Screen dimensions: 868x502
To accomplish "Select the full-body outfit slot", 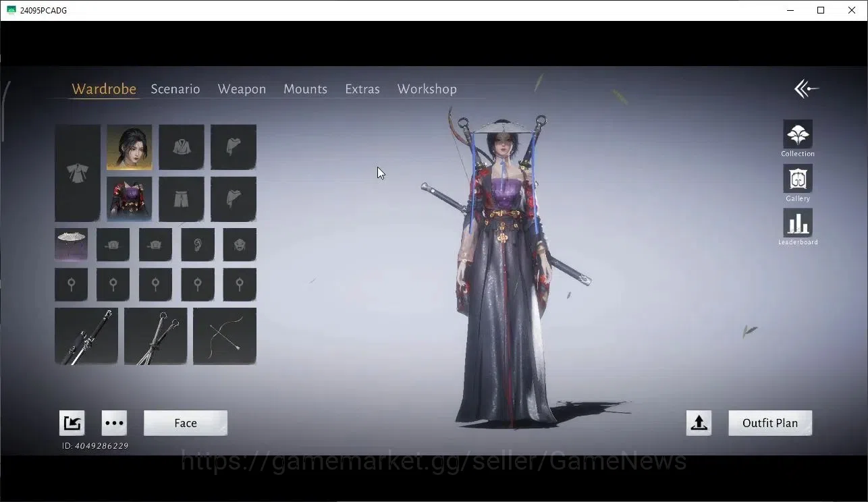I will [78, 173].
